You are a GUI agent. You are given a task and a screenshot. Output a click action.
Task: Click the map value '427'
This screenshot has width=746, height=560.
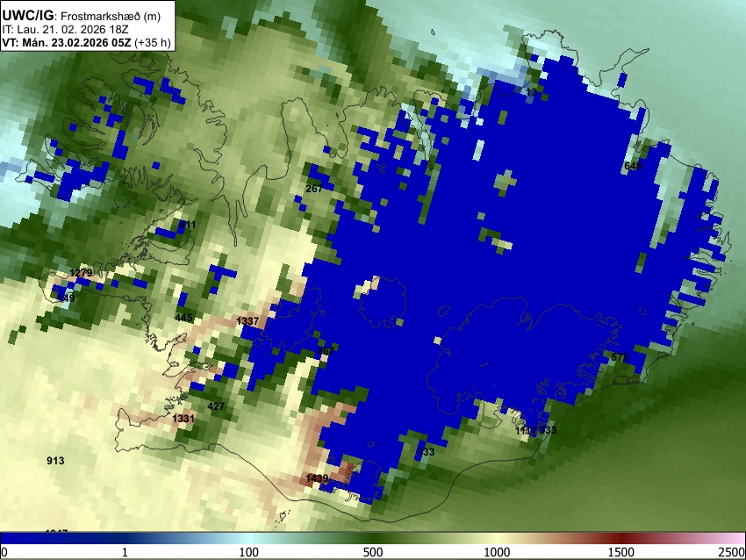pos(216,406)
